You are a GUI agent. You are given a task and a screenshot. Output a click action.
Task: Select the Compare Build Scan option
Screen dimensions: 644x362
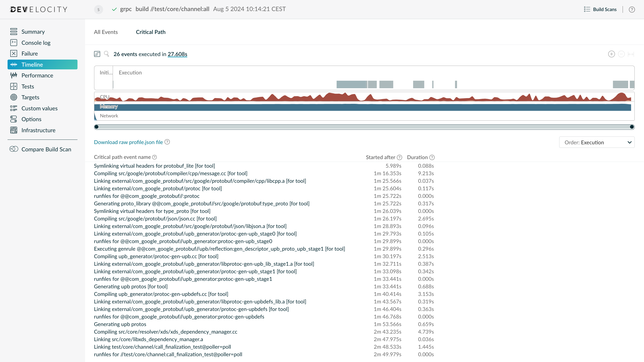(x=46, y=149)
